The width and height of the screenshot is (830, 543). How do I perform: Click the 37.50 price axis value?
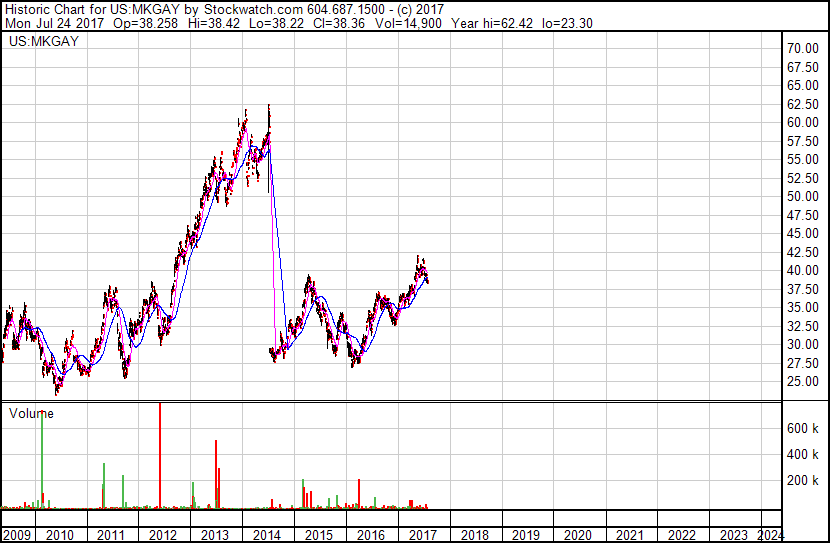(803, 289)
